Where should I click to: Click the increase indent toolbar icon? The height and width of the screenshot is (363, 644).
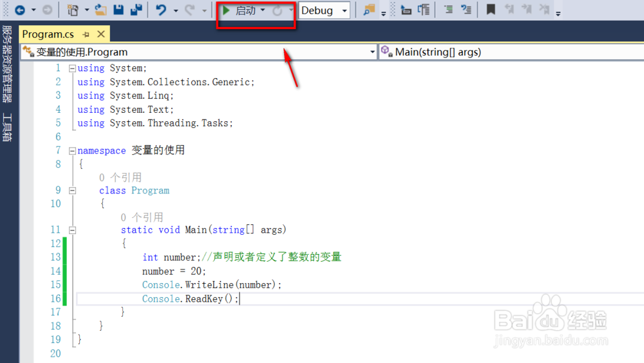pyautogui.click(x=424, y=10)
